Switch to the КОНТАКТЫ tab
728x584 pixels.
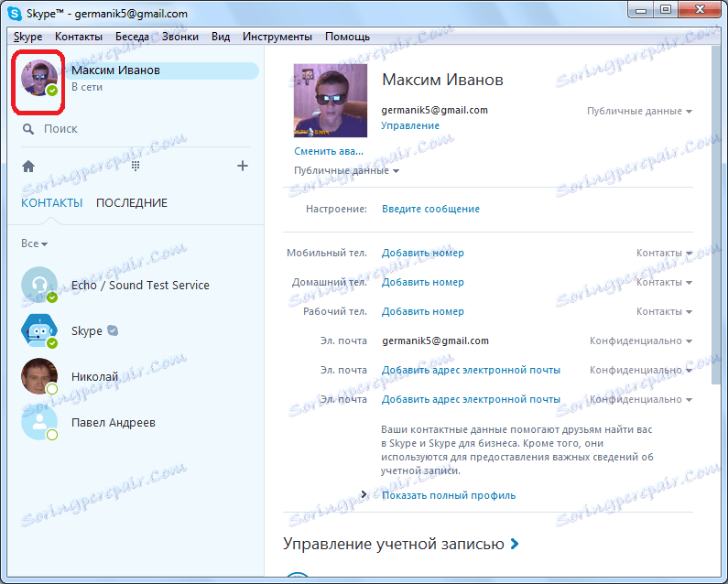click(51, 203)
